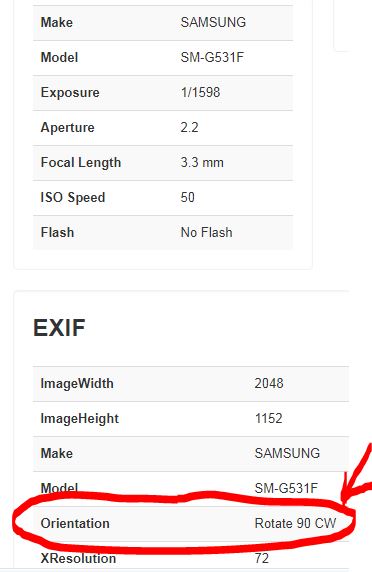Select the ImageWidth label
The height and width of the screenshot is (572, 372).
coord(77,384)
